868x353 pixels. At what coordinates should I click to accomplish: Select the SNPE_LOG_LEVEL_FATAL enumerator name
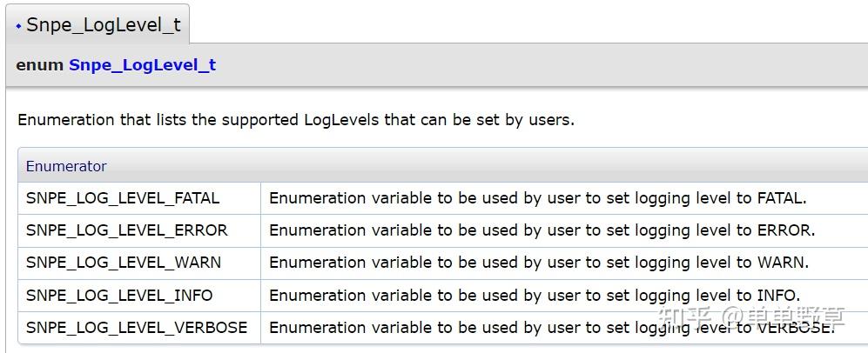coord(123,198)
